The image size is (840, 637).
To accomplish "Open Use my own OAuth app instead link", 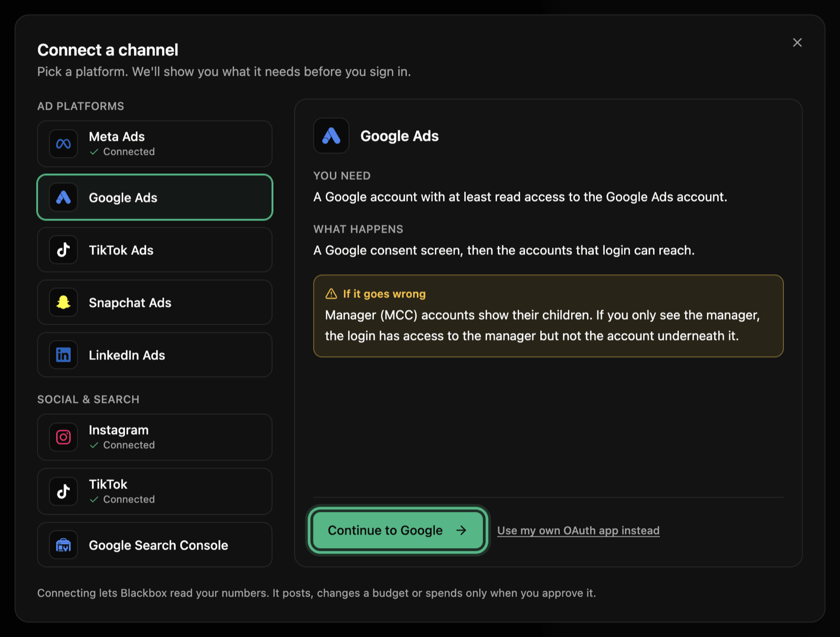I will [579, 530].
